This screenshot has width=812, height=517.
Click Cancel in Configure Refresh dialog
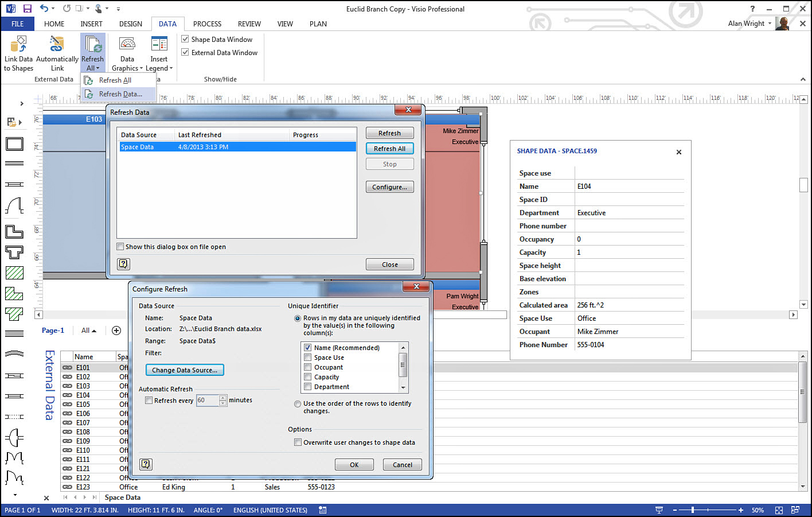(402, 465)
